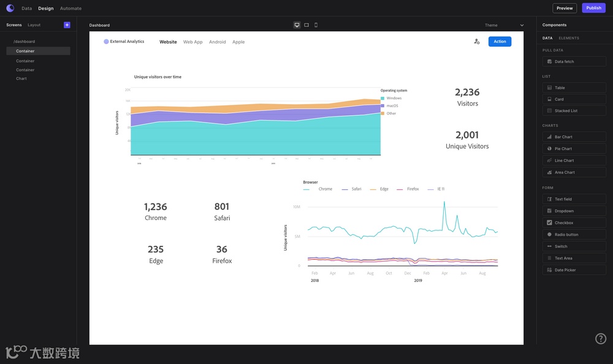
Task: Select the Area Chart component
Action: click(x=574, y=172)
